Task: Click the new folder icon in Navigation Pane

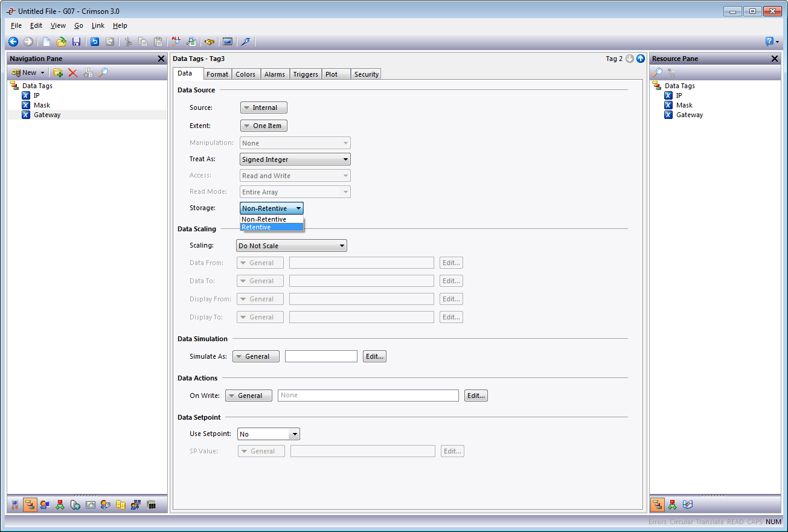Action: tap(58, 72)
